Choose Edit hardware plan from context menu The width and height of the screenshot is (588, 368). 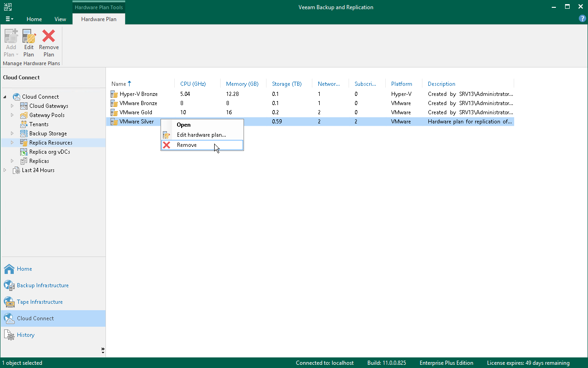click(202, 135)
